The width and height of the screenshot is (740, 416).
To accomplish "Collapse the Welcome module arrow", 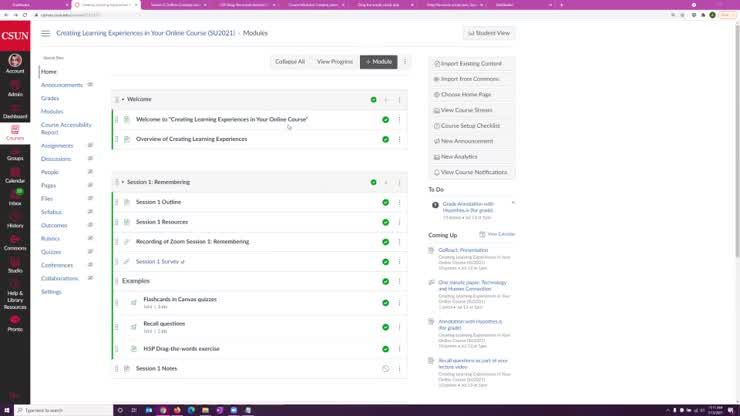I will (123, 100).
